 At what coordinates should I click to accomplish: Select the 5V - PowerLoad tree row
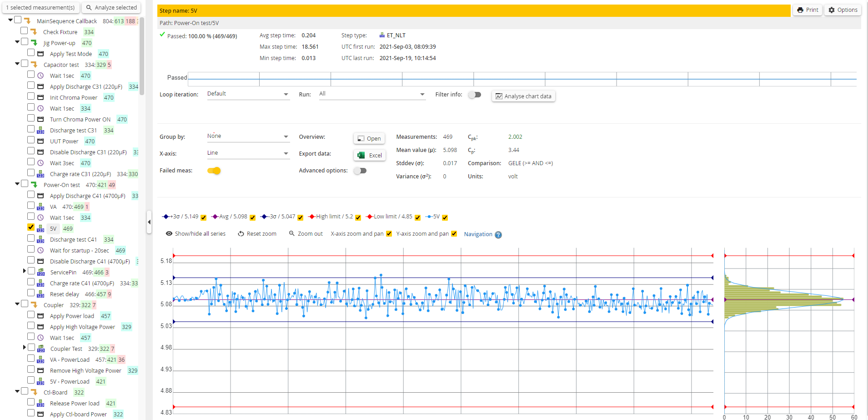(69, 382)
